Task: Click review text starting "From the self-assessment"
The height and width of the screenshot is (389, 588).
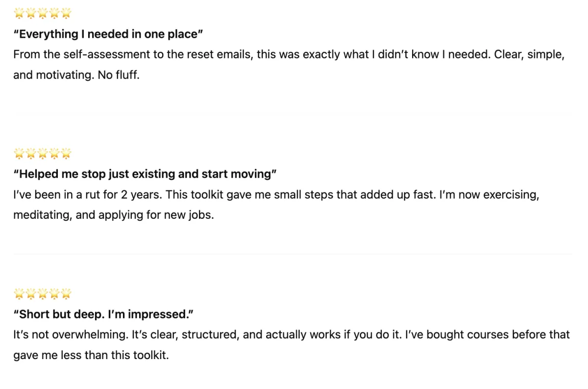Action: pos(289,65)
